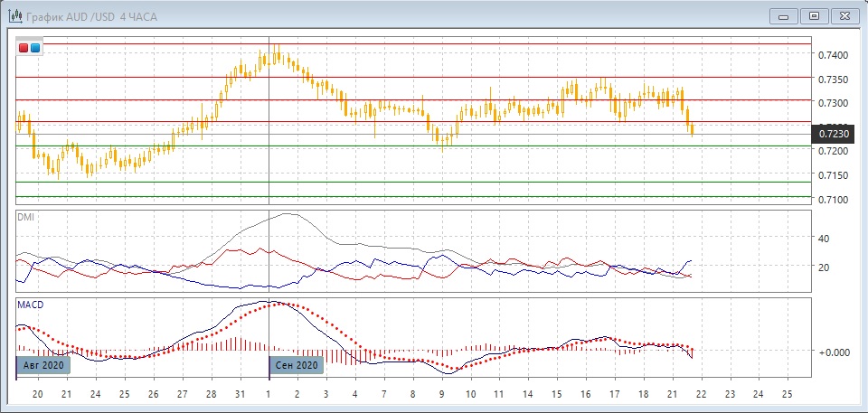Image resolution: width=868 pixels, height=413 pixels.
Task: Click the 0.7400 price axis label
Action: [833, 55]
